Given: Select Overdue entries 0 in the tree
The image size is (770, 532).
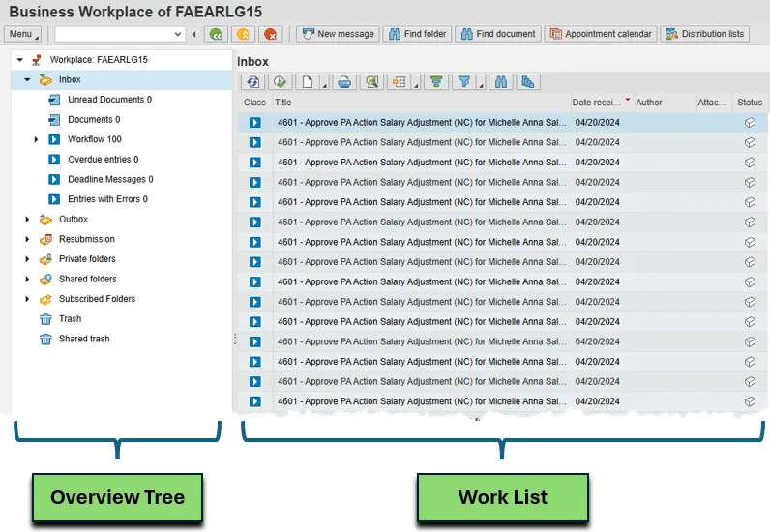Looking at the screenshot, I should pos(104,160).
